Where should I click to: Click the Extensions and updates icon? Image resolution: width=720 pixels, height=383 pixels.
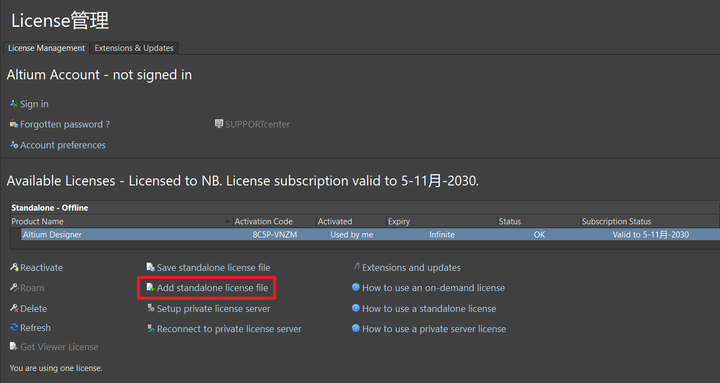356,267
